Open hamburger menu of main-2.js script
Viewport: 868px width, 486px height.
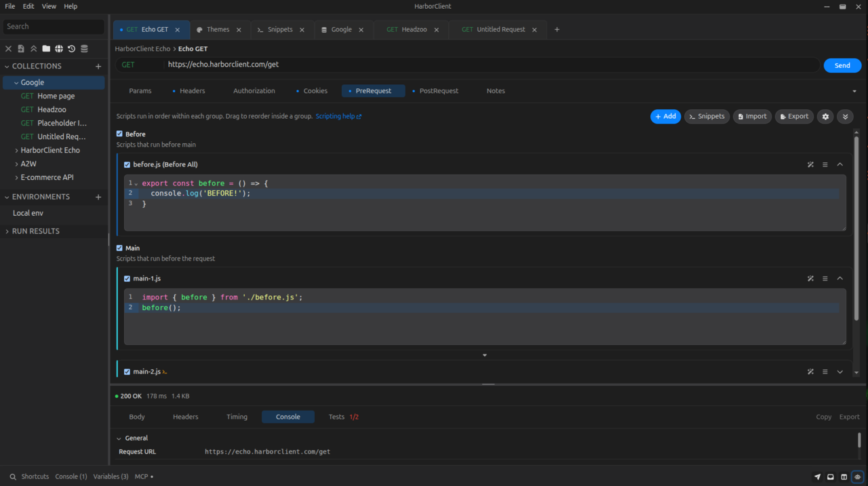825,372
